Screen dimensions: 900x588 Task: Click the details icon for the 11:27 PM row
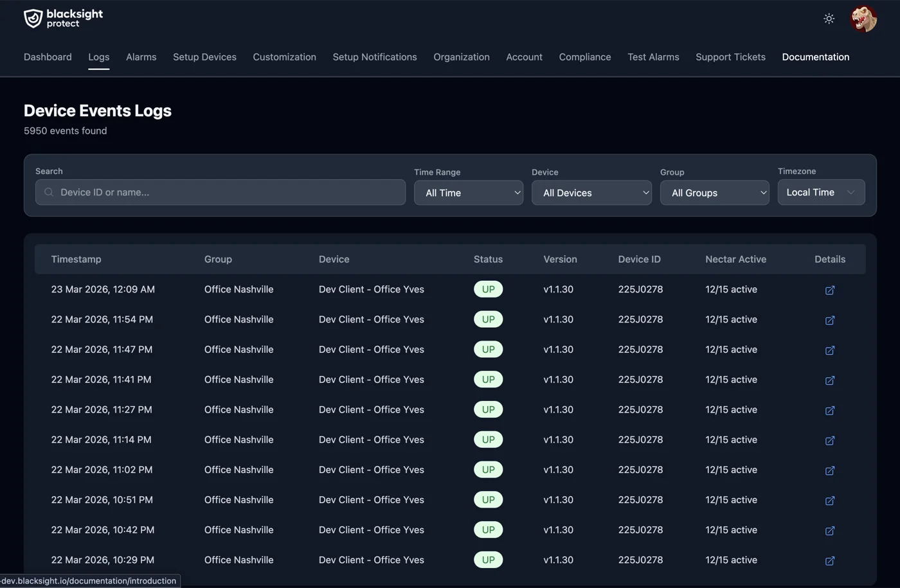coord(829,410)
